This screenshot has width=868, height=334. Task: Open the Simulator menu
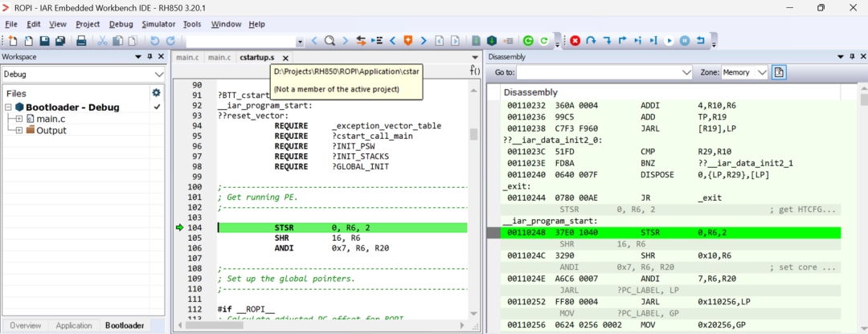[x=158, y=24]
